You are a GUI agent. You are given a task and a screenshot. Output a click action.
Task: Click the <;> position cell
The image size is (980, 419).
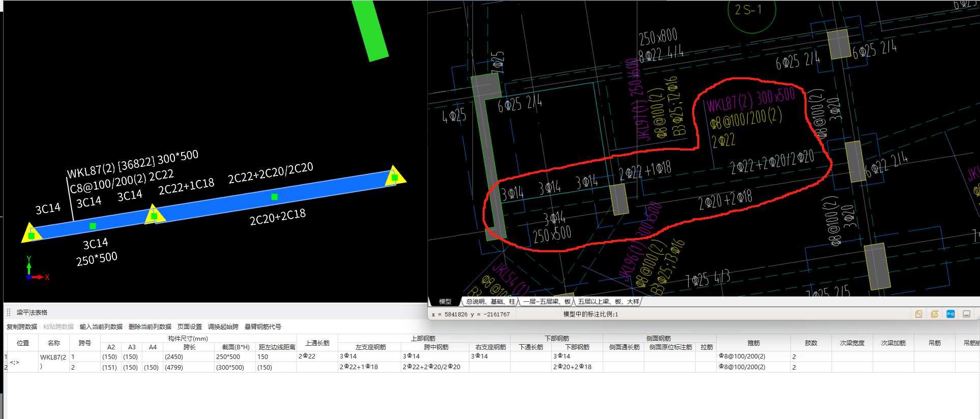(23, 362)
